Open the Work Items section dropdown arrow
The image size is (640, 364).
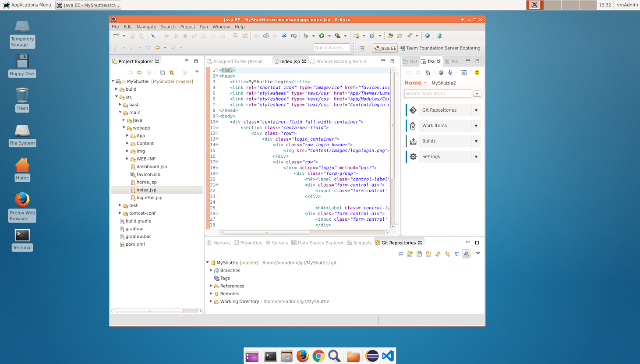pyautogui.click(x=476, y=126)
